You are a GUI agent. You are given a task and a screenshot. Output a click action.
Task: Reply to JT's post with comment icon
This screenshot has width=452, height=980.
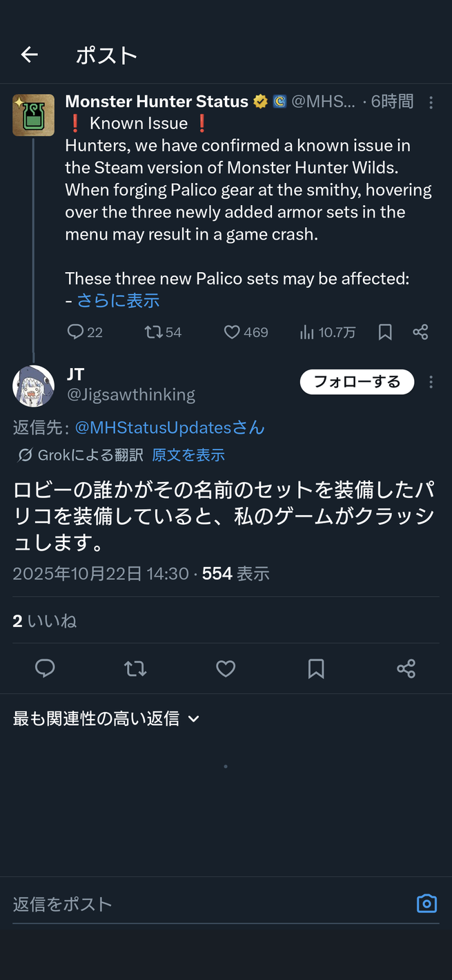45,669
